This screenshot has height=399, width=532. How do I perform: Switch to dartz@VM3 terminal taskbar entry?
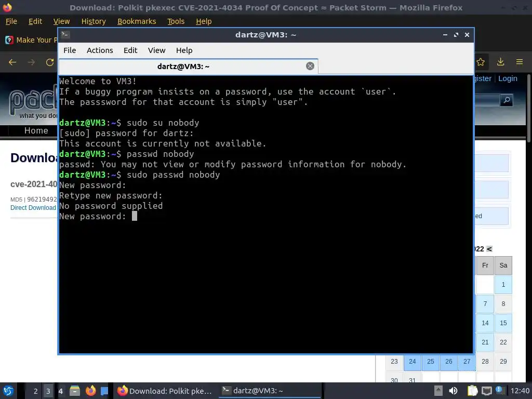(x=270, y=391)
